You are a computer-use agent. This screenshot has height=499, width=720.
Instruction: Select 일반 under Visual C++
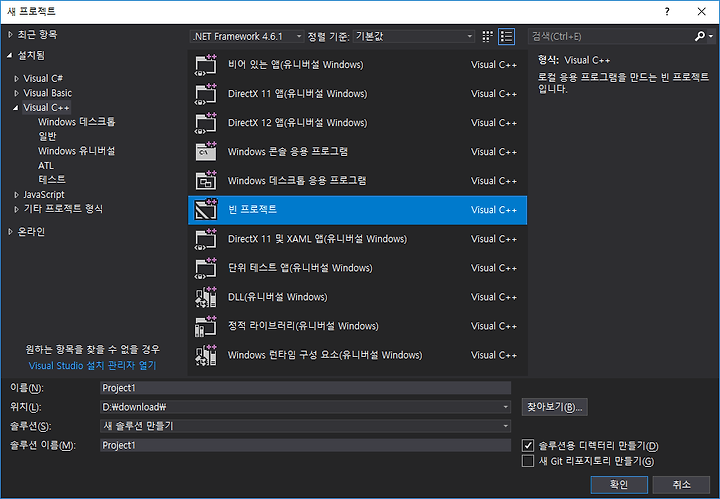pyautogui.click(x=47, y=136)
